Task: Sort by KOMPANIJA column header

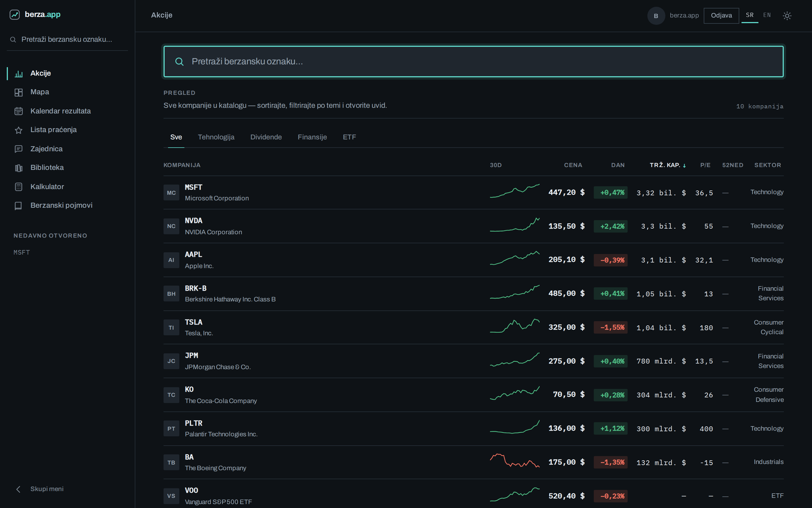Action: coord(182,165)
